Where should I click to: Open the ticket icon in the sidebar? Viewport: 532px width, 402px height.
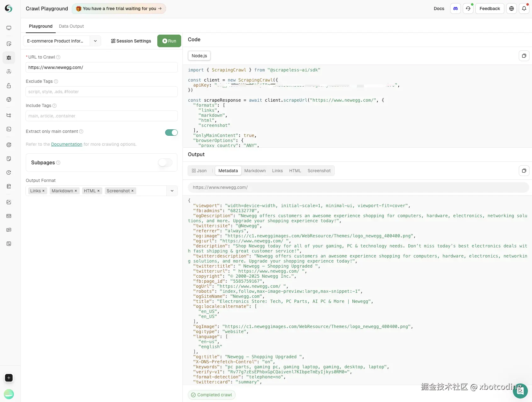coord(9,230)
